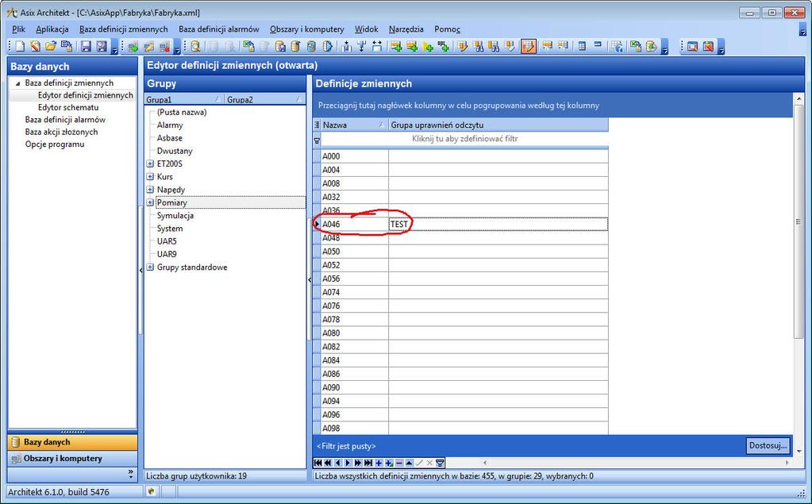Click the yellow folder with green plus icon
812x504 pixels.
coord(428,46)
